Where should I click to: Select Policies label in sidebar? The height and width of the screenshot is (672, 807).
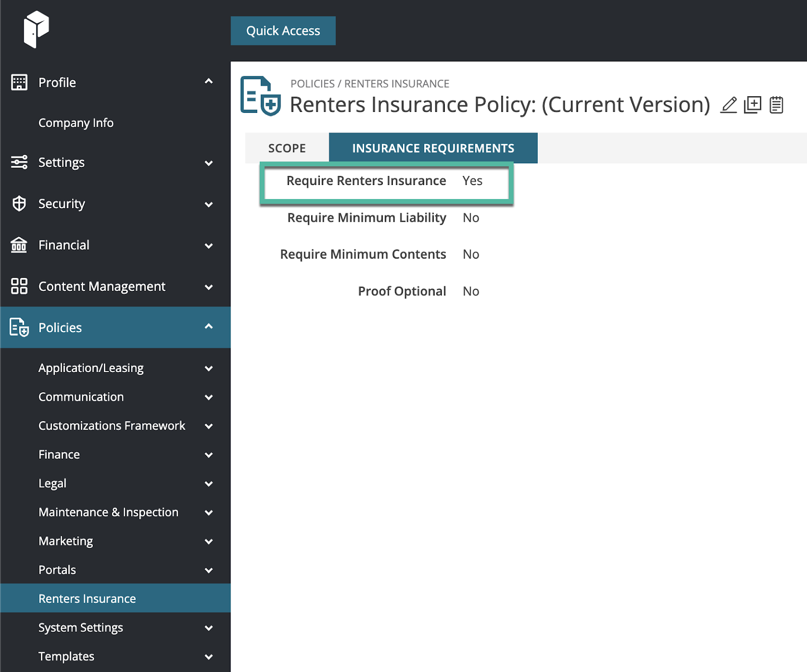click(x=60, y=328)
